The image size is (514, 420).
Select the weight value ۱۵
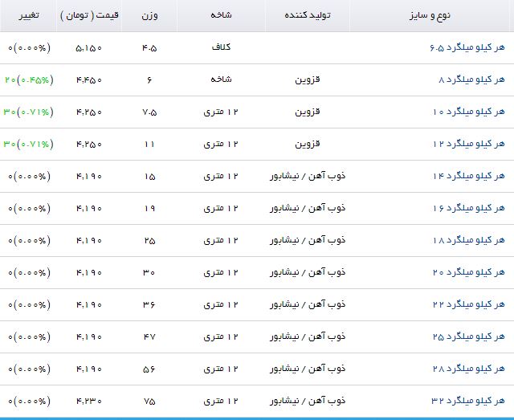(x=149, y=177)
